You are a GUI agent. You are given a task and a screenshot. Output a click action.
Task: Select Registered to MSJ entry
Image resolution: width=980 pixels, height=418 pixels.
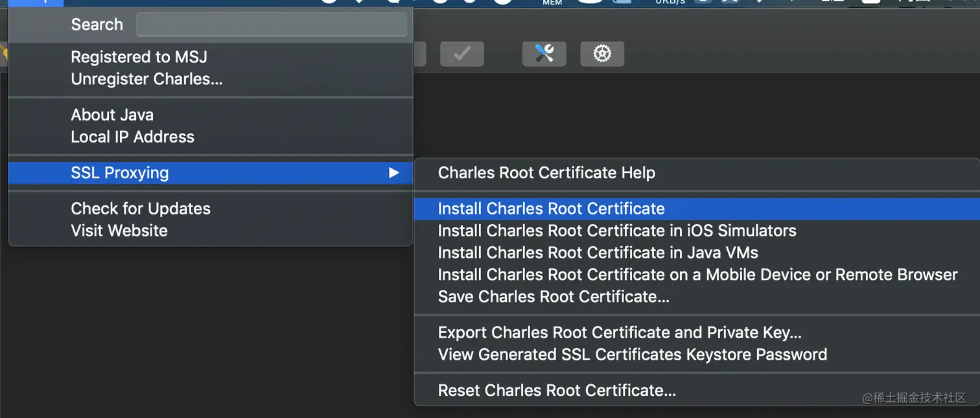pyautogui.click(x=211, y=57)
